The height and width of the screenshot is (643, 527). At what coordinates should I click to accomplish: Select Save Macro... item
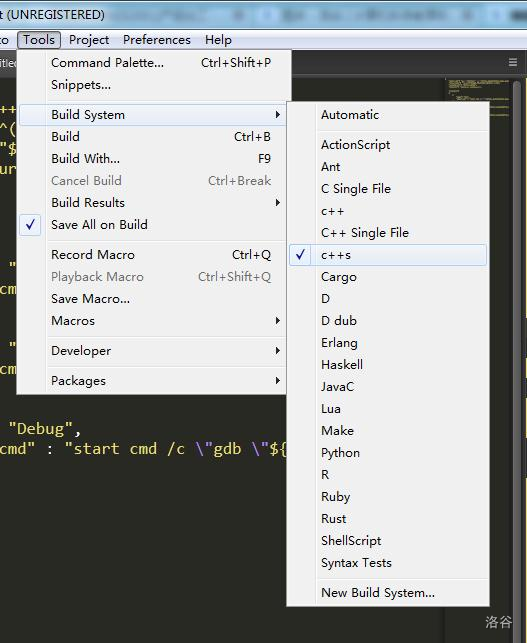coord(153,299)
